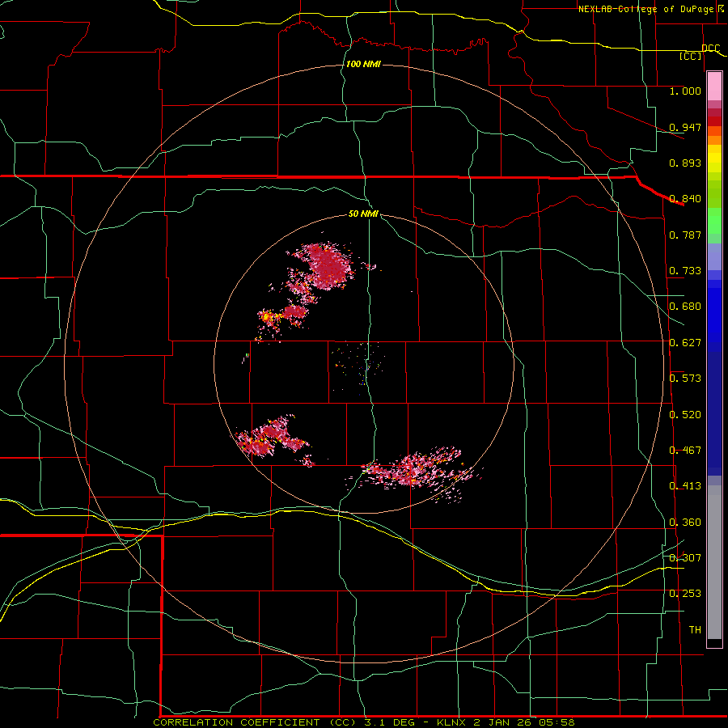Pick the gray swatch beside 0.307
Viewport: 728px width, 728px height.
[714, 562]
